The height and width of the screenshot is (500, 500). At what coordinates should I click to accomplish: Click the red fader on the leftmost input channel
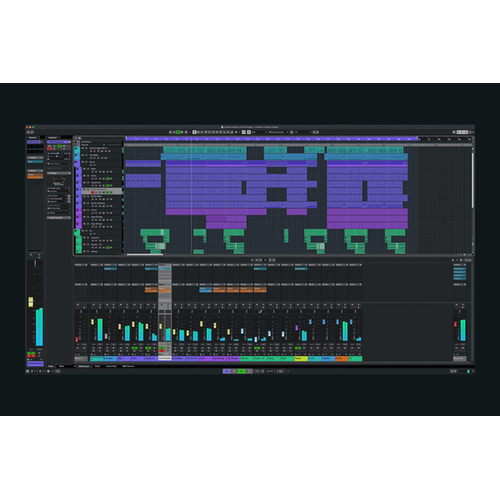click(x=77, y=339)
